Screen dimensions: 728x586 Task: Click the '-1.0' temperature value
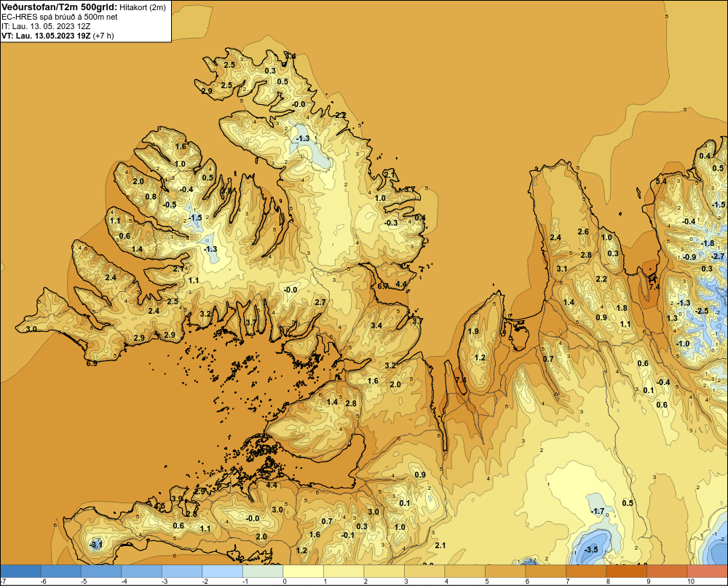point(683,344)
